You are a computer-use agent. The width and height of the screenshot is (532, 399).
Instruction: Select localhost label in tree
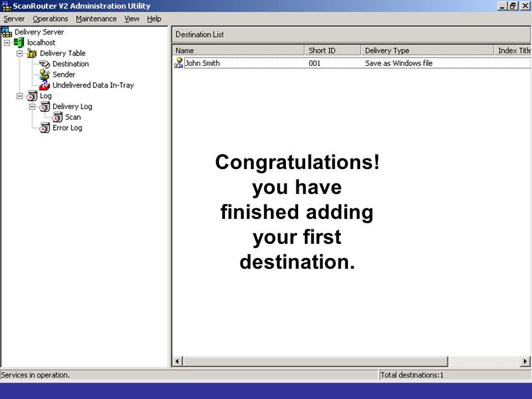click(x=41, y=43)
